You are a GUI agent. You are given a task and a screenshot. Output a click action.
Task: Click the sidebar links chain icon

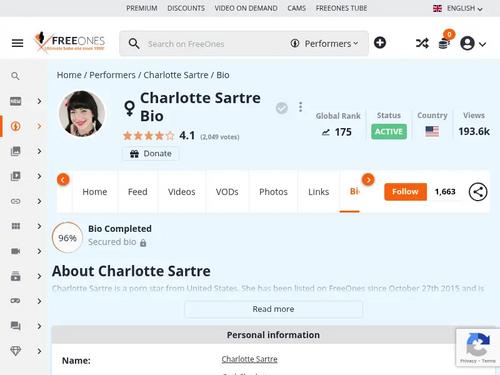[x=16, y=201]
